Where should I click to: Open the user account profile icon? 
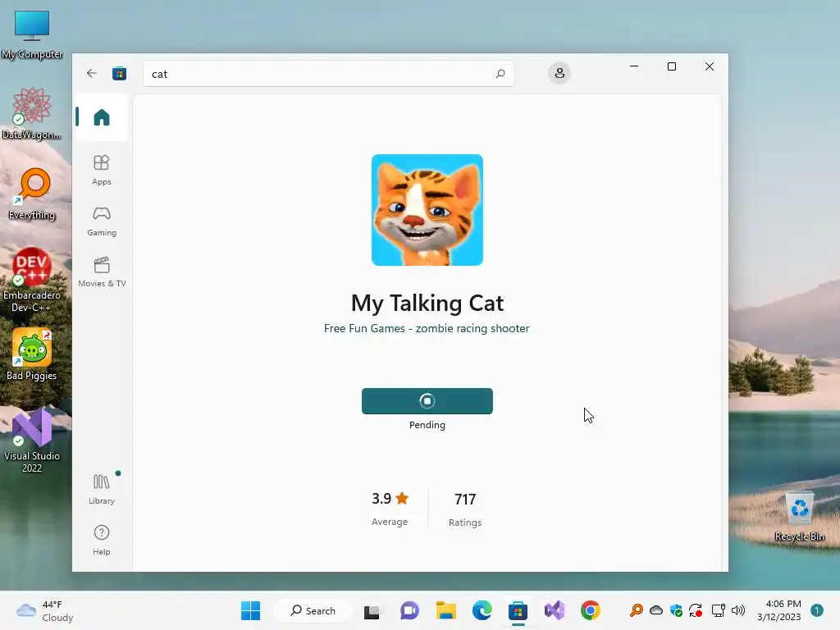559,73
